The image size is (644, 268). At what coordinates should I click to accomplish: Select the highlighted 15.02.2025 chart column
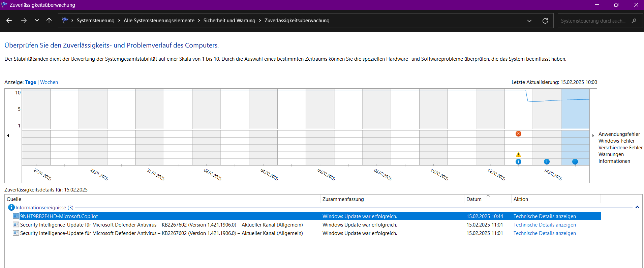click(575, 127)
